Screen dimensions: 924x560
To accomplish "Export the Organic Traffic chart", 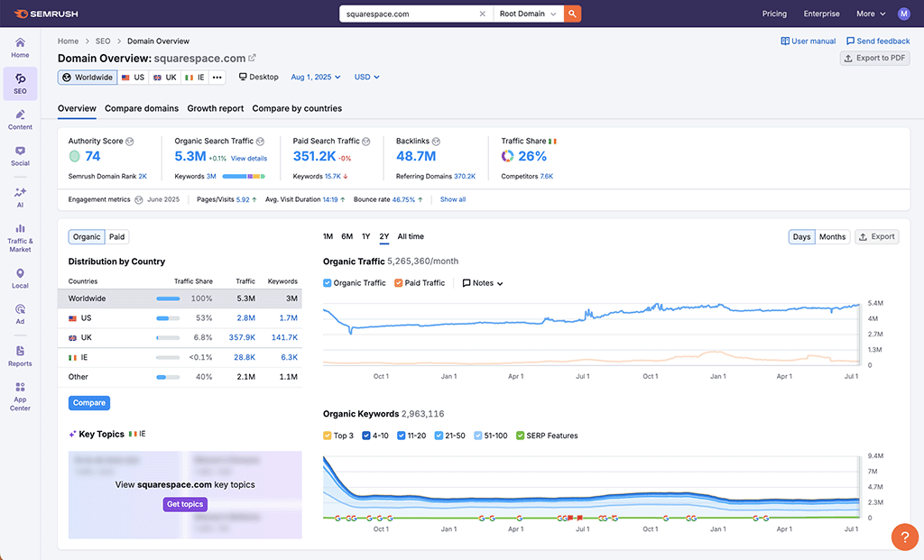I will (877, 237).
